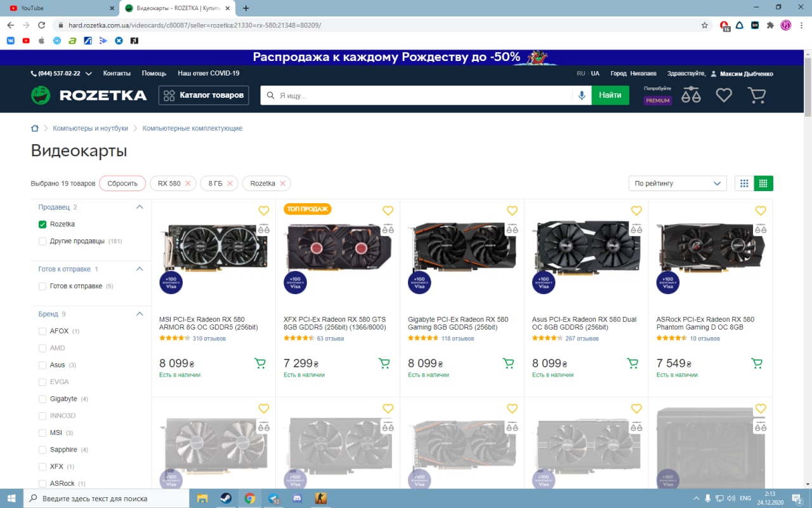The image size is (812, 508).
Task: Collapse the Продавец filter section
Action: (140, 207)
